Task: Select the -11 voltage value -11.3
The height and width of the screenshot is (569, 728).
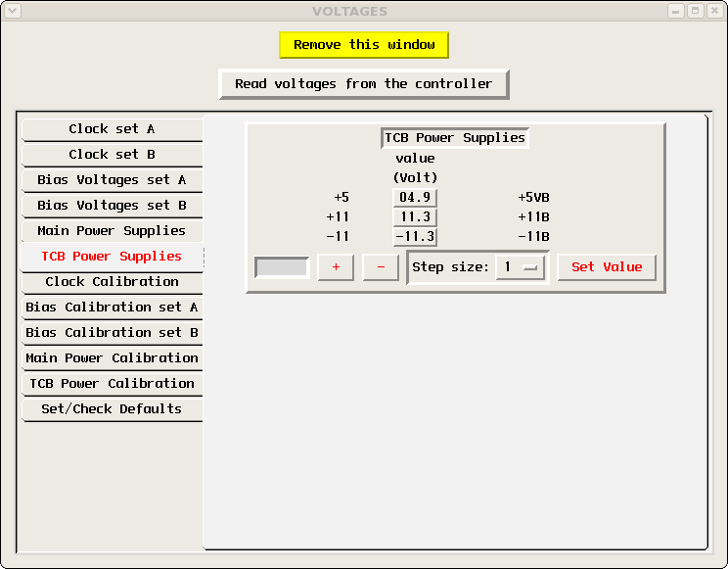Action: [x=415, y=237]
